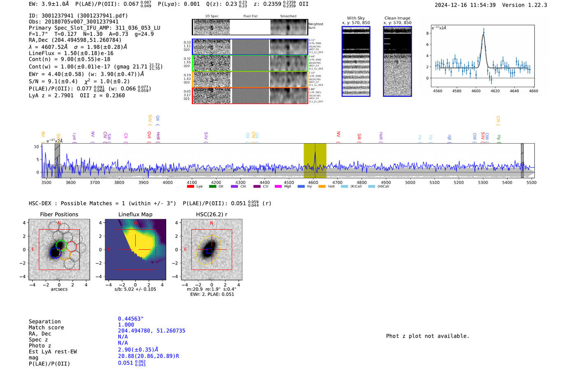Click the arcsecs axis label
Screen dimensions: 576x392
[59, 289]
